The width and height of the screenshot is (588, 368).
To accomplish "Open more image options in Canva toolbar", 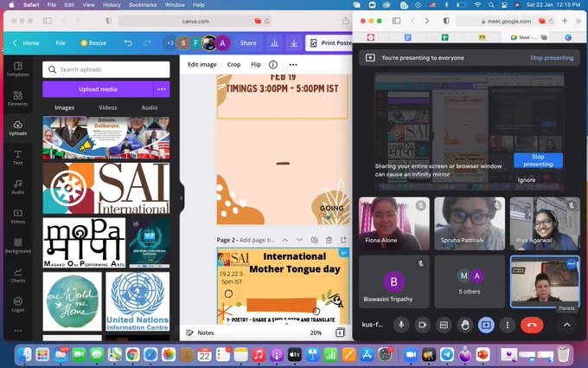I will point(293,65).
